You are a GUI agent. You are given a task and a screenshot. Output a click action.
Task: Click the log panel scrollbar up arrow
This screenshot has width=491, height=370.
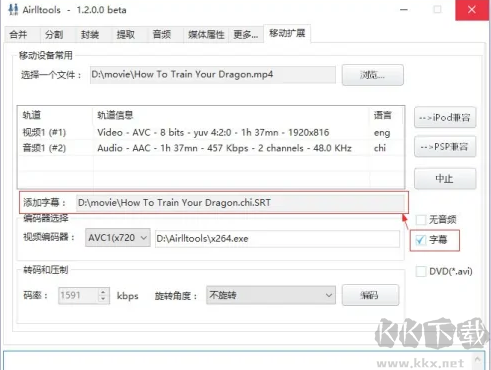click(x=478, y=360)
